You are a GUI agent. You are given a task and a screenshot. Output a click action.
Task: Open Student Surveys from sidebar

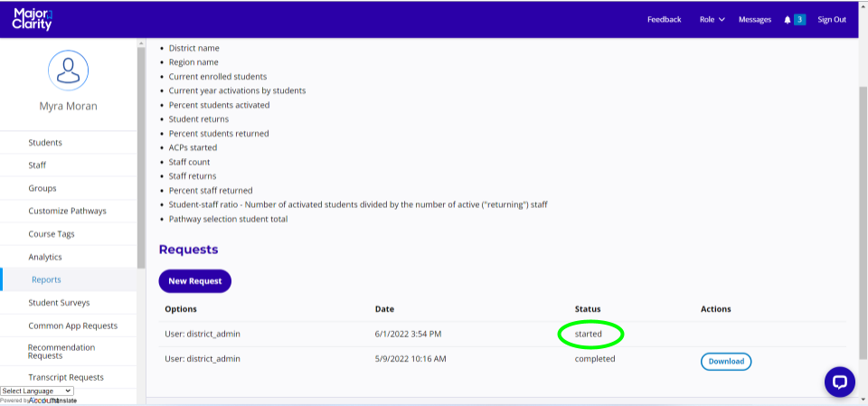pyautogui.click(x=59, y=303)
